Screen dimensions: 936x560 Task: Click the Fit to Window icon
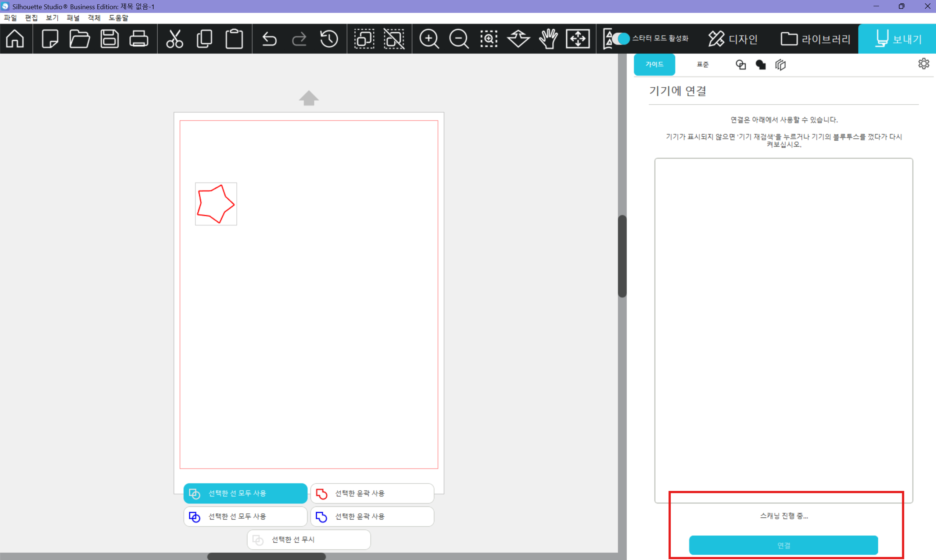(x=578, y=39)
